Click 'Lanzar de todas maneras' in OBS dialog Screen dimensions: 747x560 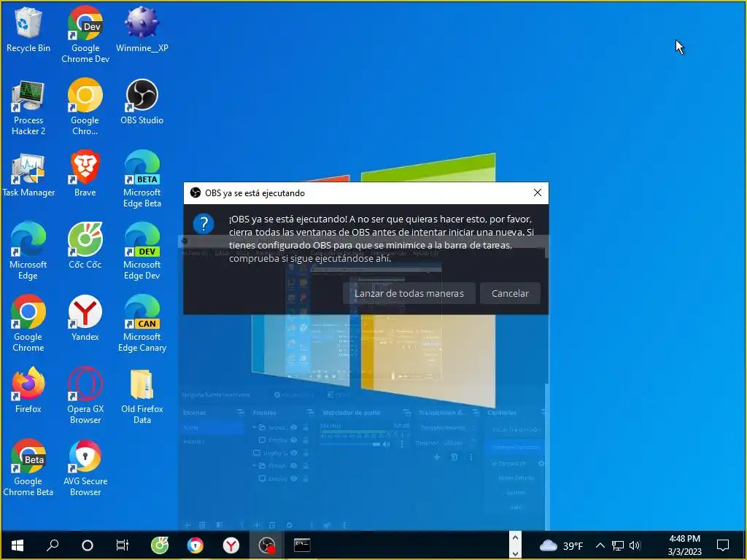(409, 293)
